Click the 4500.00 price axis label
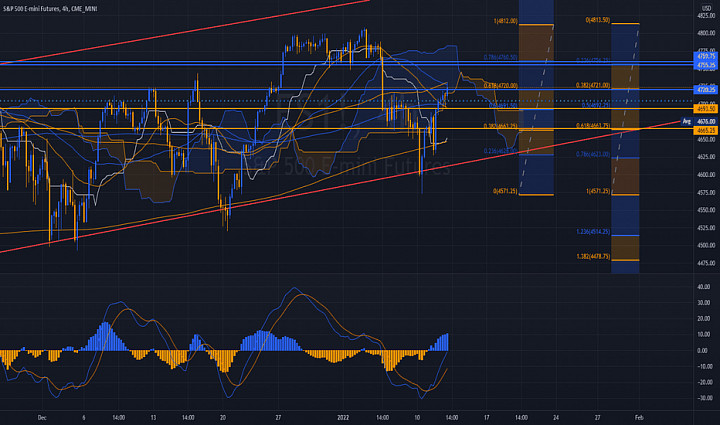This screenshot has height=425, width=720. pyautogui.click(x=706, y=246)
